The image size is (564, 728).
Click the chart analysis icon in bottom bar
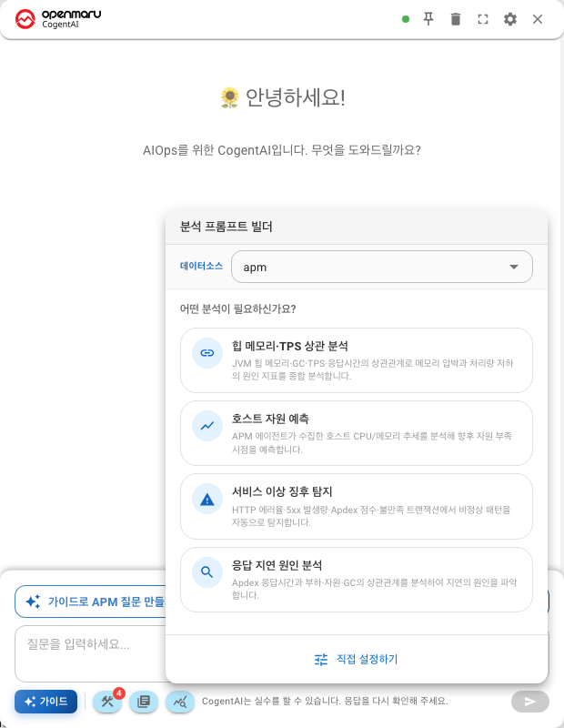click(180, 701)
